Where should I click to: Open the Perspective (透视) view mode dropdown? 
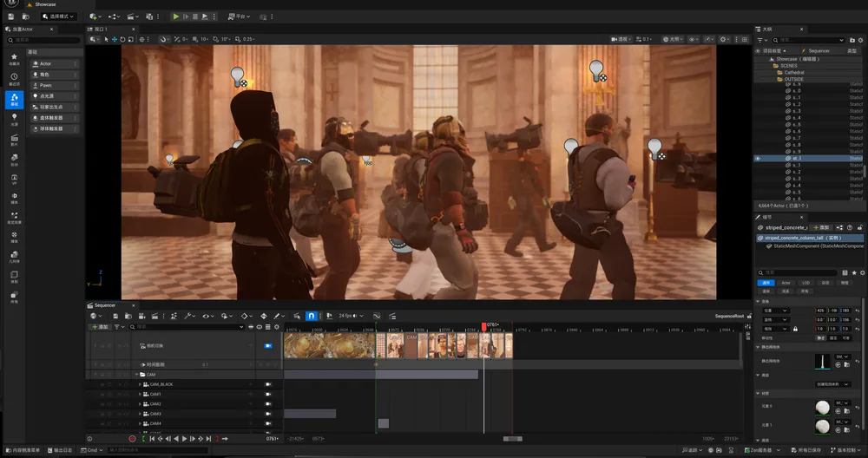click(x=621, y=39)
